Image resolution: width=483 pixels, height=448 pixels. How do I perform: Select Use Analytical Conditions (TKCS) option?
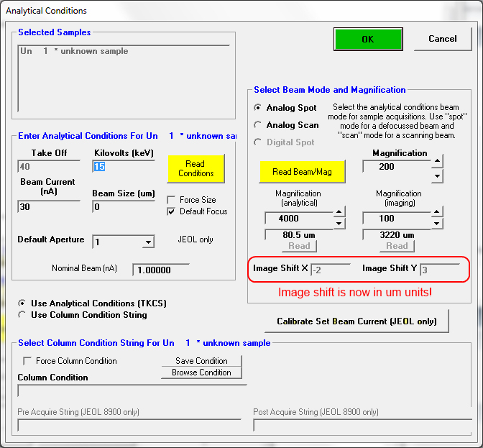pyautogui.click(x=22, y=303)
